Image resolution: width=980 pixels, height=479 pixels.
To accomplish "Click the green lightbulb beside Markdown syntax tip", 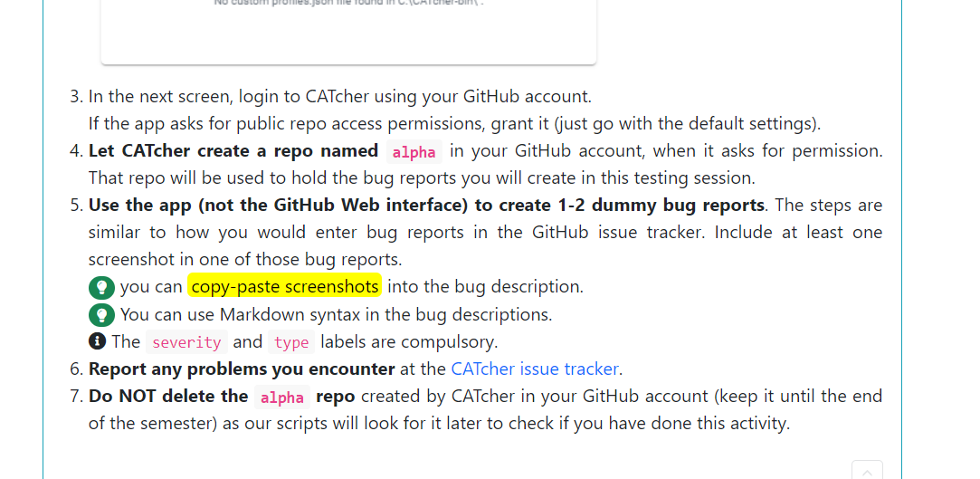I will 101,315.
